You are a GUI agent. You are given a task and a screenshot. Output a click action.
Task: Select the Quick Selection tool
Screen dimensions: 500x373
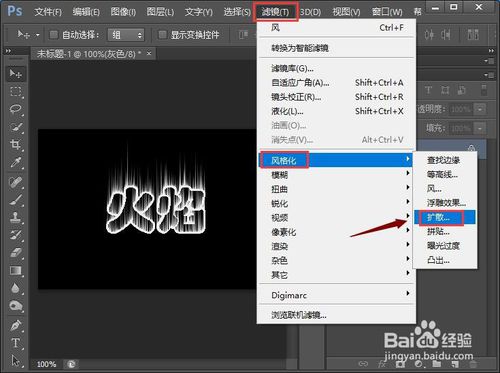pyautogui.click(x=15, y=127)
